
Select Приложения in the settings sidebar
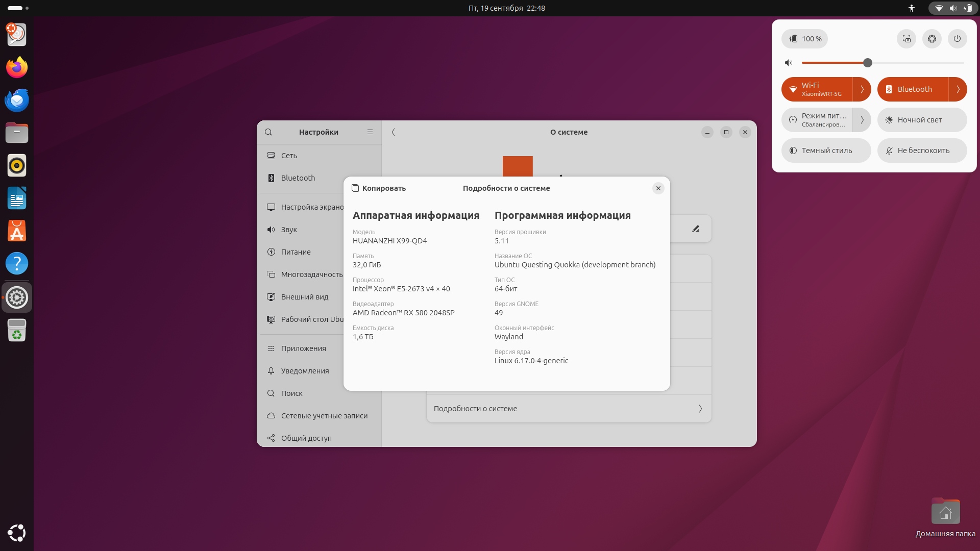point(302,348)
